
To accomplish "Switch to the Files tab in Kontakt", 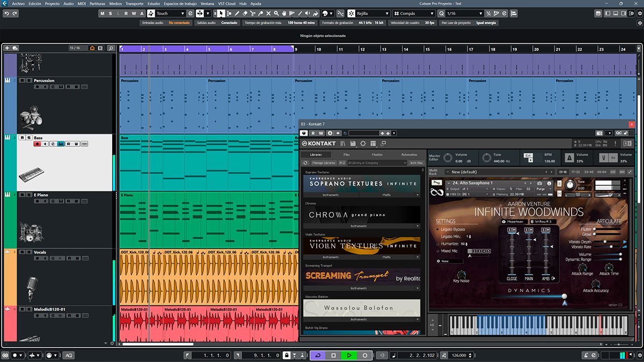I will (x=347, y=154).
